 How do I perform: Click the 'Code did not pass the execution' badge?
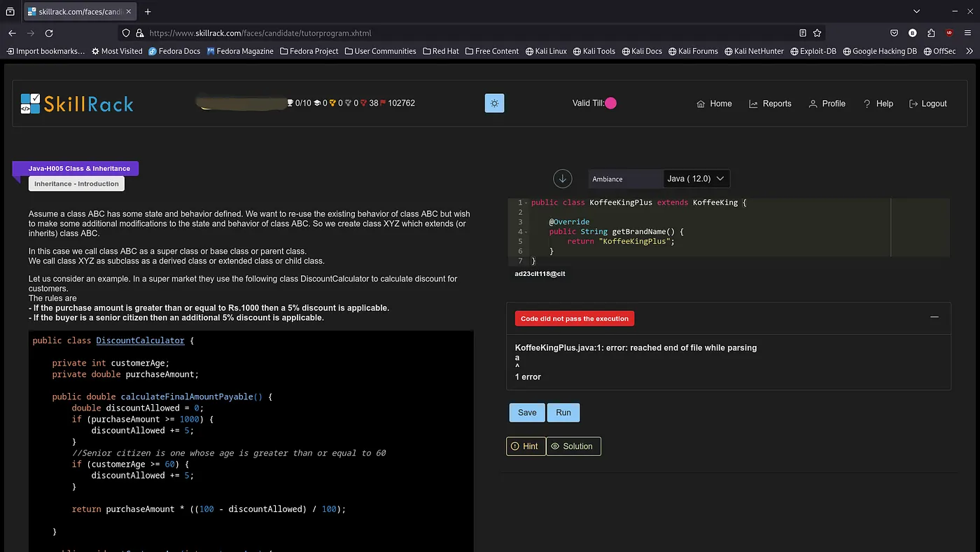point(575,319)
